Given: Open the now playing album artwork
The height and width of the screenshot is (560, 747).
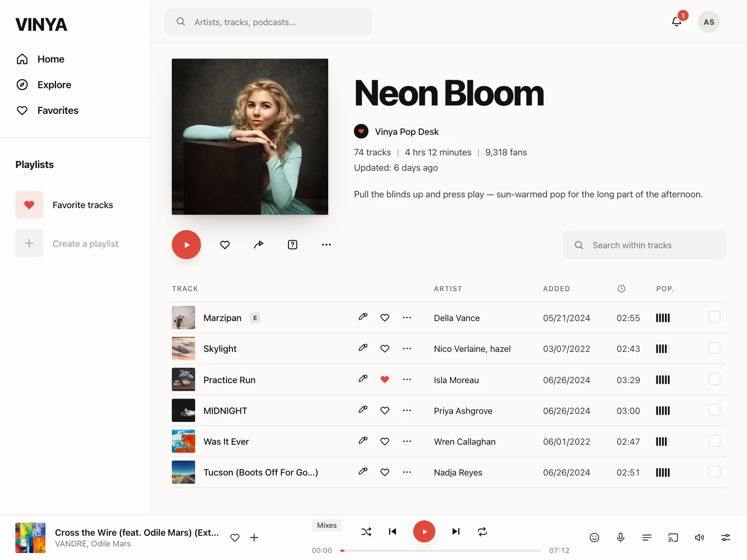Looking at the screenshot, I should (30, 538).
